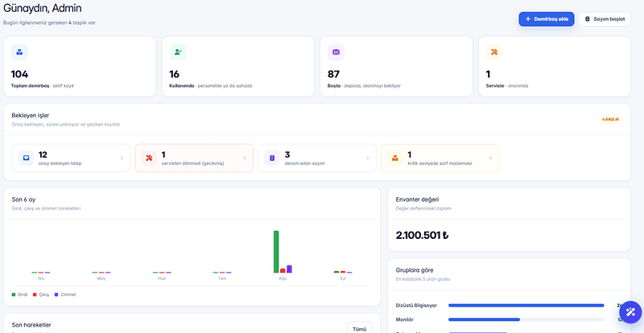
Task: Click the Boşta warehouse icon
Action: coord(336,52)
